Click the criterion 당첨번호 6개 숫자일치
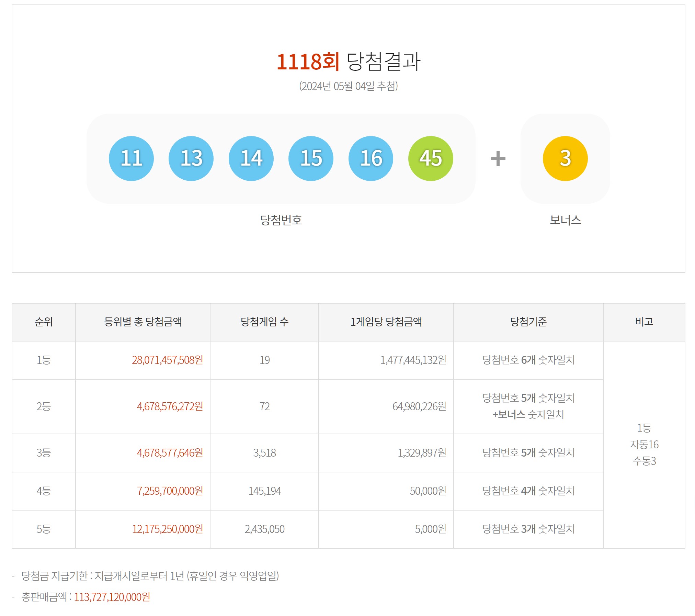Screen dimensions: 695x616 (x=528, y=360)
